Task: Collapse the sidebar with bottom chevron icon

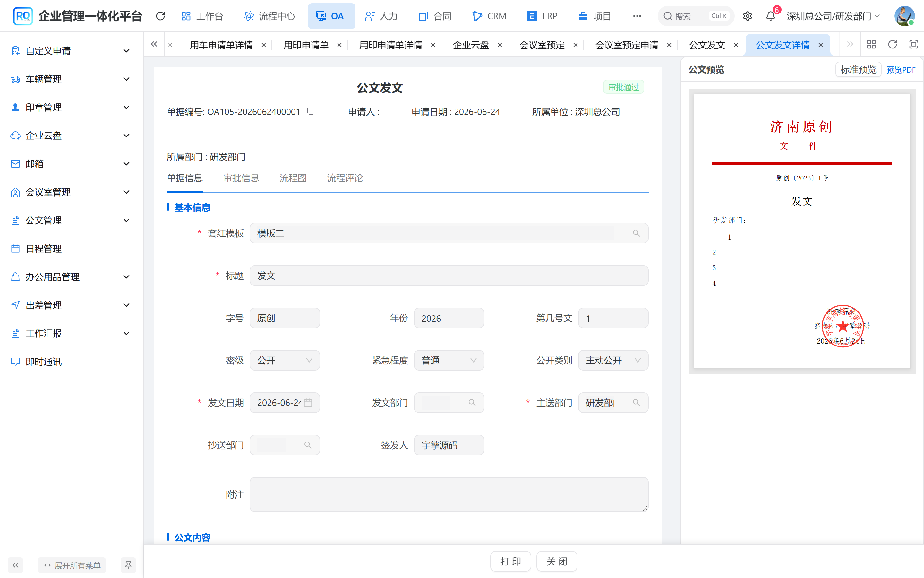Action: pos(15,565)
